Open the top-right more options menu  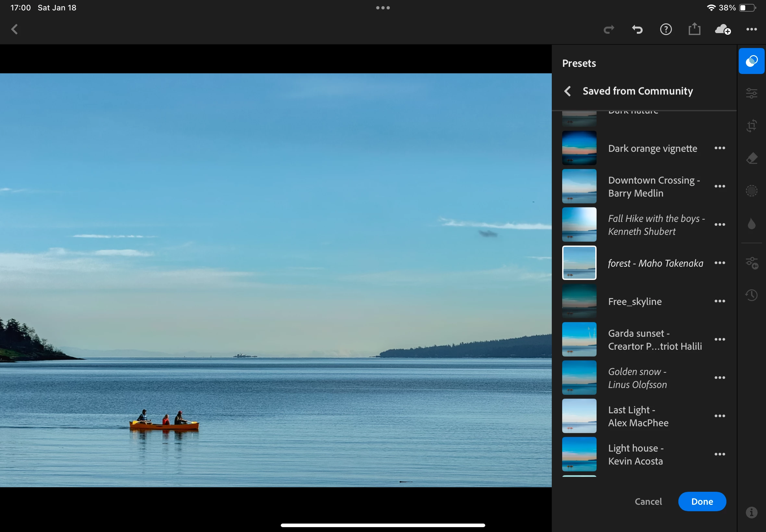751,30
